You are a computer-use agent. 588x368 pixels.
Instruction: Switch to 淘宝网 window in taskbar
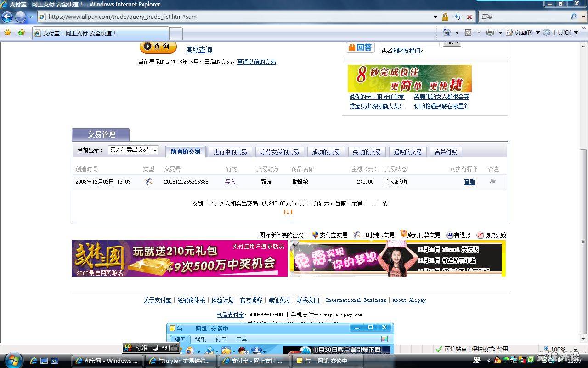click(x=107, y=361)
